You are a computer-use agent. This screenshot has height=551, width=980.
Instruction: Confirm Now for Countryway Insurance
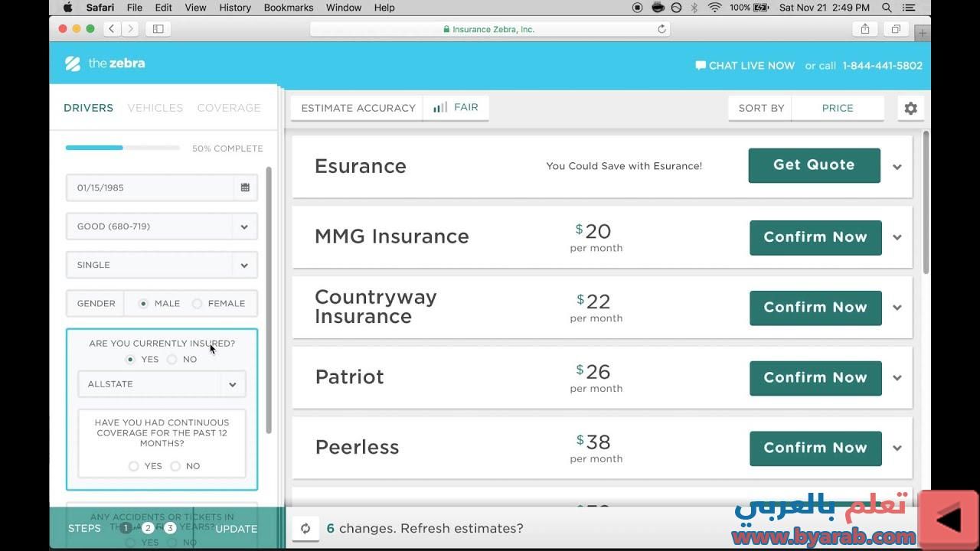click(x=815, y=308)
